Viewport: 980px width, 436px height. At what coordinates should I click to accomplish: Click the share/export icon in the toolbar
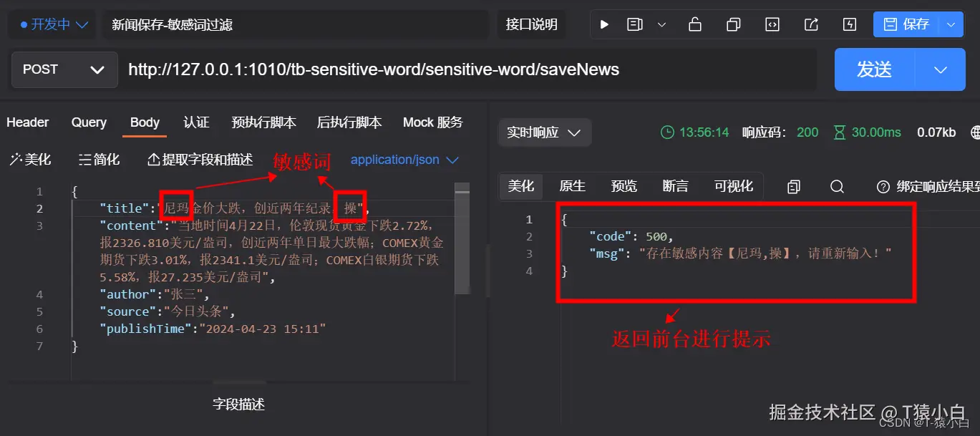point(810,24)
